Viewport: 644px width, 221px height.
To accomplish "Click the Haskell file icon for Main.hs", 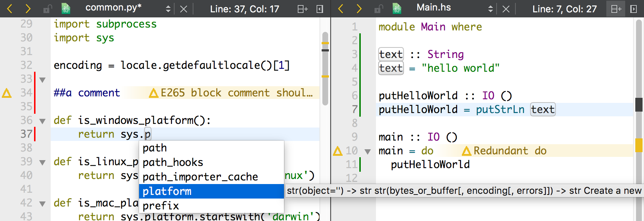I will (397, 9).
